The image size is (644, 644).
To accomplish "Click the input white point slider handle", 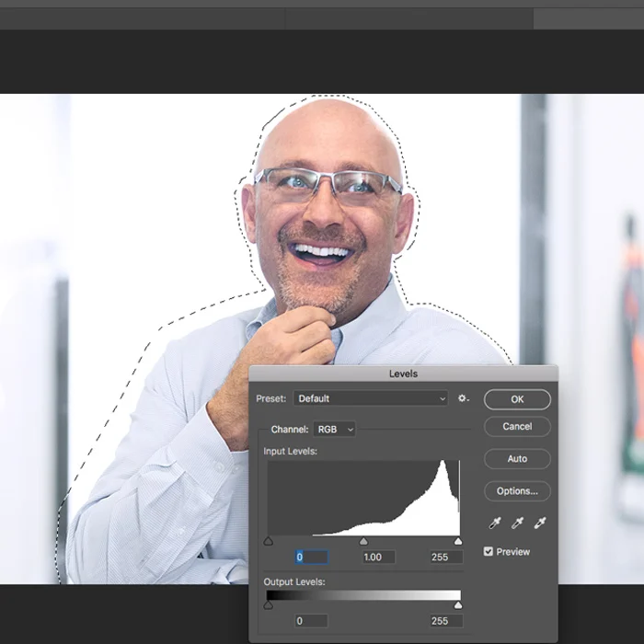I will (458, 541).
